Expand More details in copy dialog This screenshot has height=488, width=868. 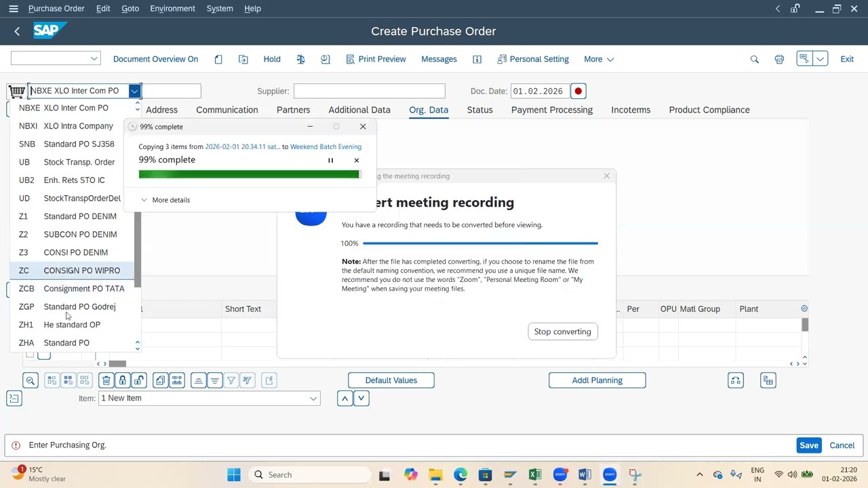pyautogui.click(x=165, y=200)
